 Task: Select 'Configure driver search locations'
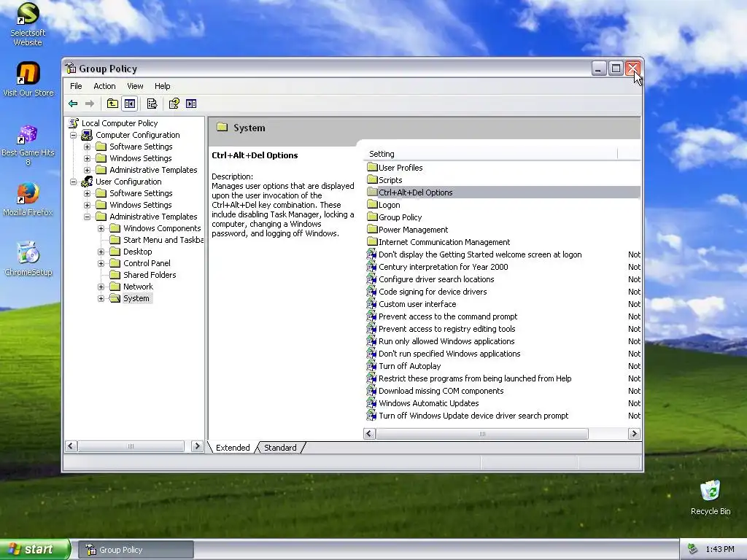(436, 279)
